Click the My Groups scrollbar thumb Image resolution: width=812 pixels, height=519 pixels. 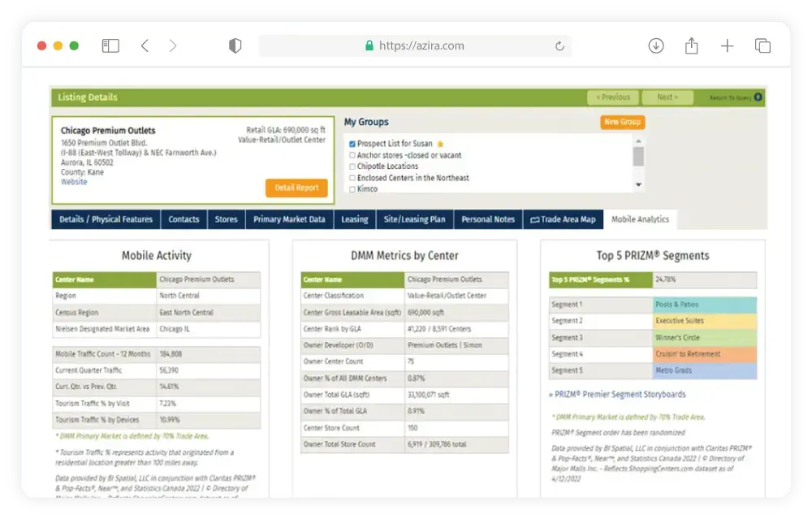[x=638, y=157]
